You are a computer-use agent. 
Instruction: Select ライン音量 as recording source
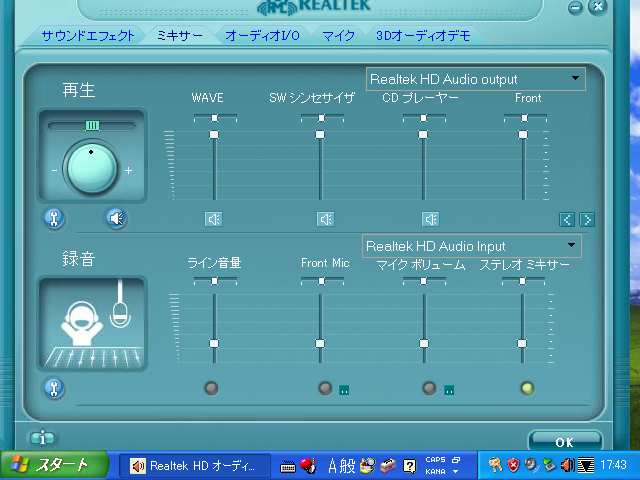pyautogui.click(x=211, y=388)
